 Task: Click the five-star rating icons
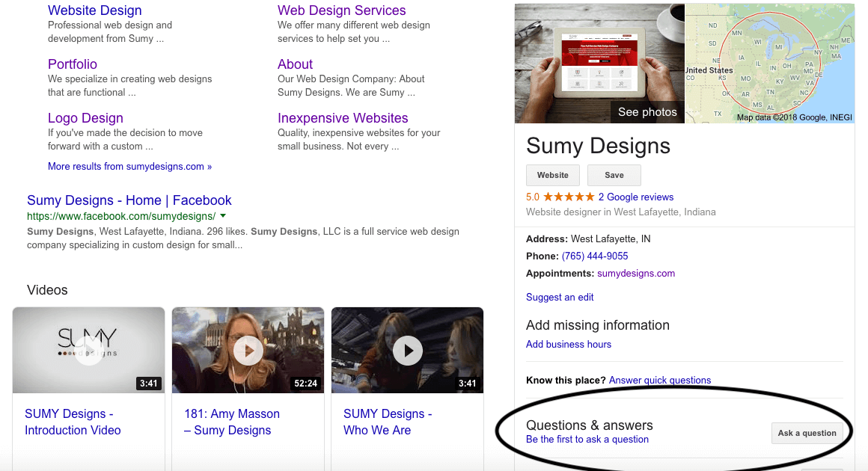point(569,197)
